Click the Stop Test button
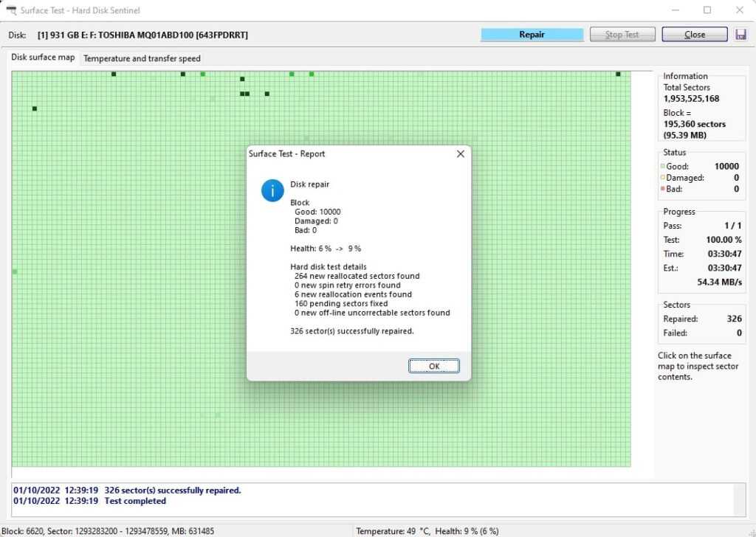The width and height of the screenshot is (756, 537). click(622, 34)
